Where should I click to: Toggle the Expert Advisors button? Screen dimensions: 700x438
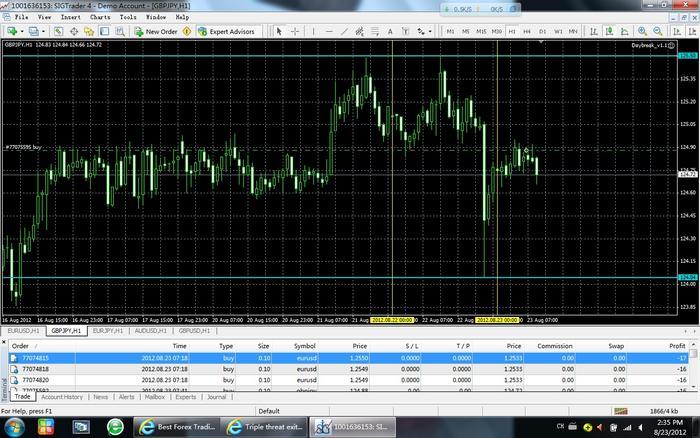click(226, 31)
